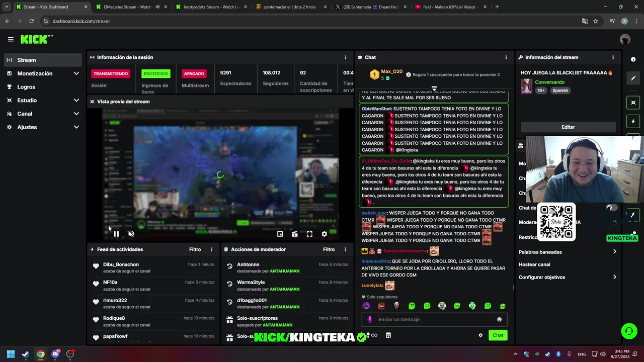Click the purple microphone icon in chat input

pyautogui.click(x=370, y=319)
